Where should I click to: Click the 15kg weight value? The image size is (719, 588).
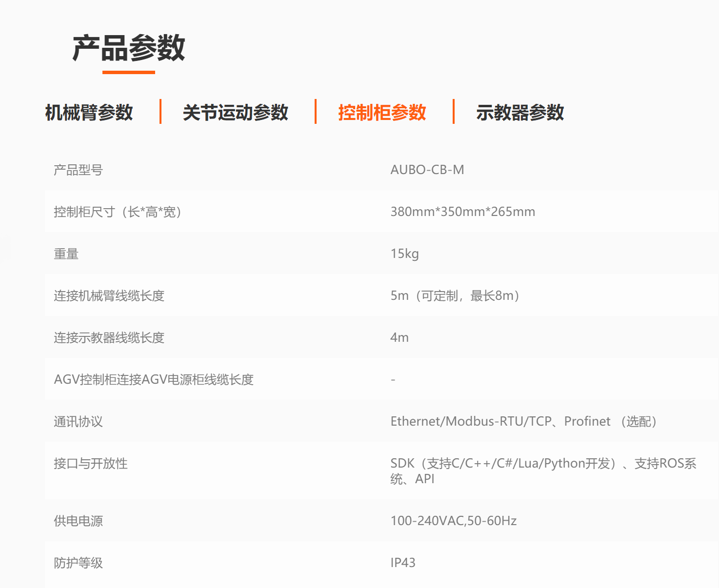[x=404, y=254]
